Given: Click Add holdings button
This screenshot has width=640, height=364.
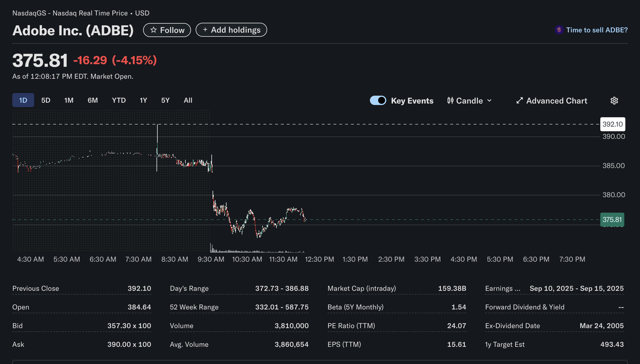Looking at the screenshot, I should click(231, 30).
